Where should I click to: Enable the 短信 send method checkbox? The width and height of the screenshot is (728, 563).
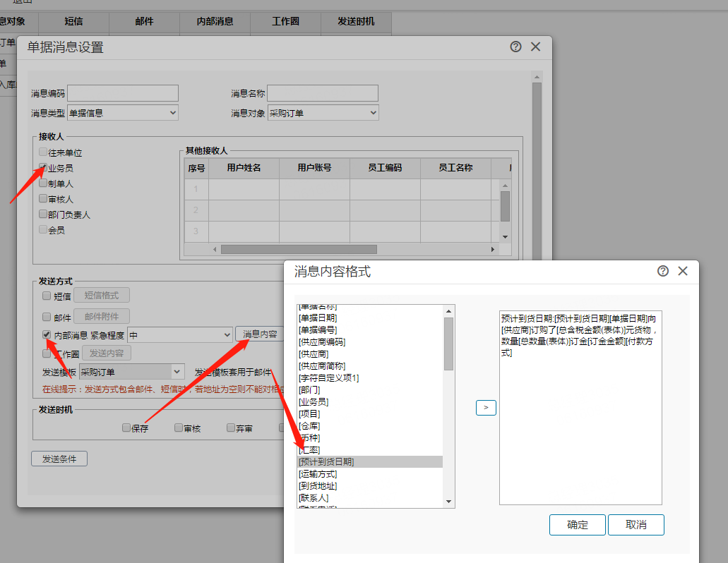pos(47,296)
